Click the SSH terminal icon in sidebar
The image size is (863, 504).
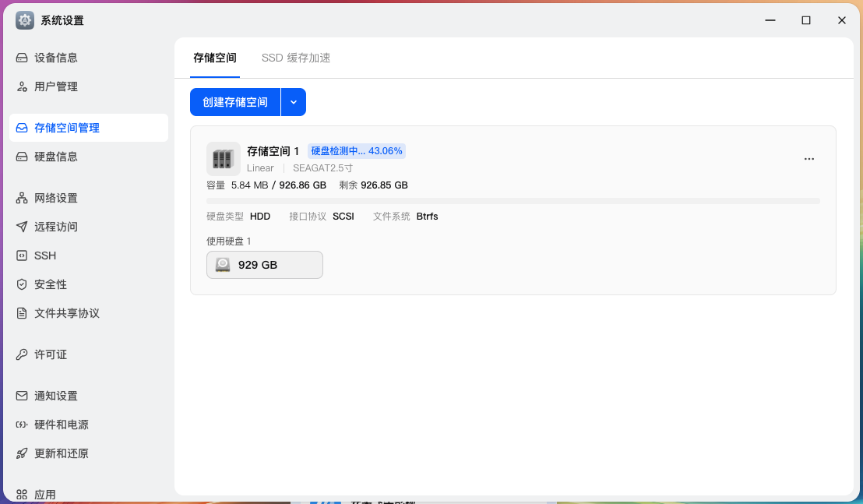point(21,256)
